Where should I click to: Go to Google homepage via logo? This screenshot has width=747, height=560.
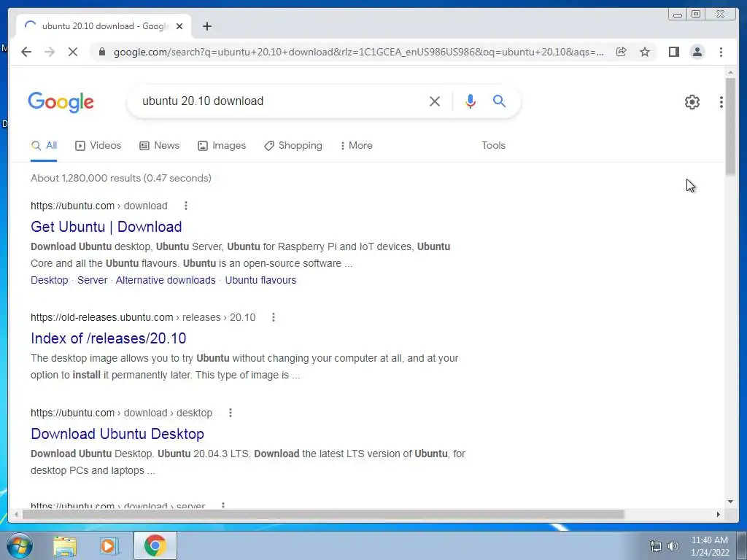point(61,102)
